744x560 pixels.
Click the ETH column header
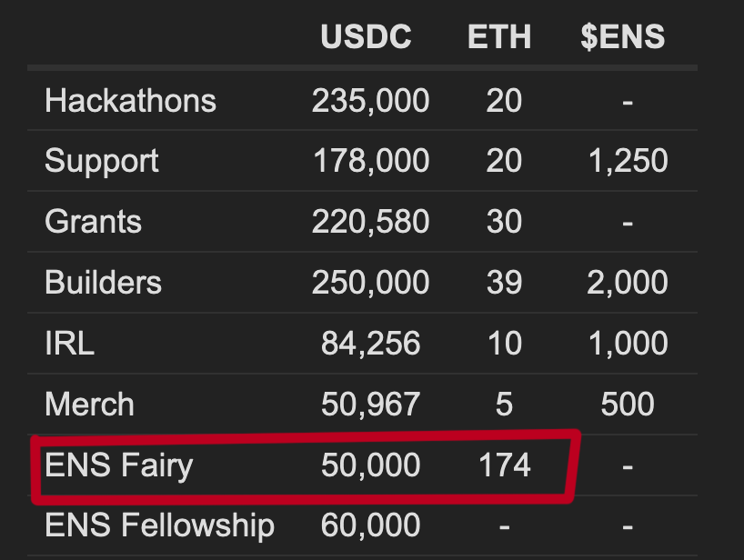tap(499, 36)
